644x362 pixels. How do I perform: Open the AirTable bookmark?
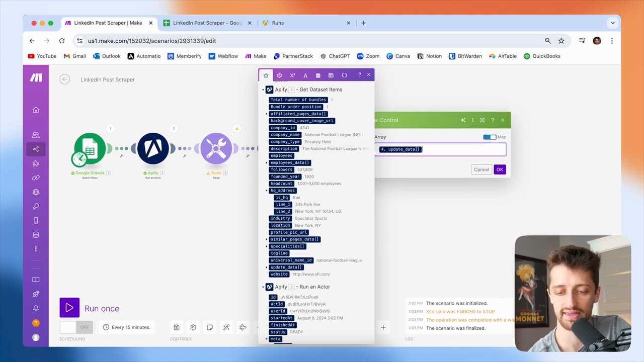503,56
